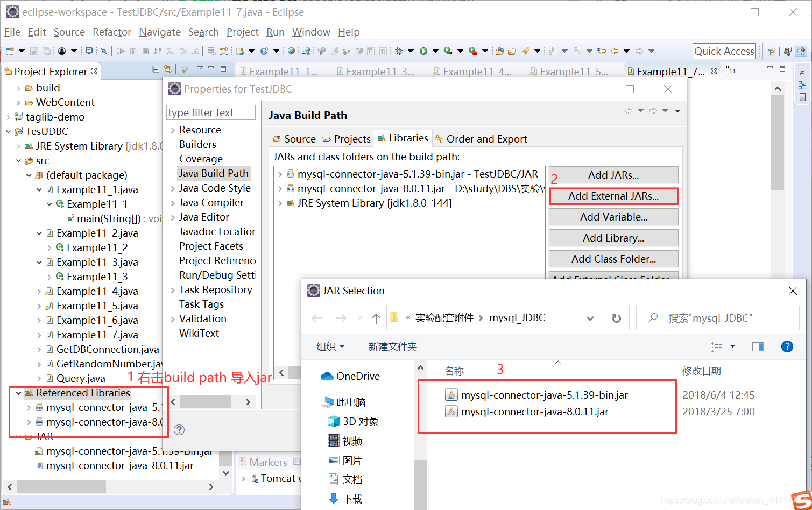Click Project Explorer horizontal scrollbar

coord(61,487)
